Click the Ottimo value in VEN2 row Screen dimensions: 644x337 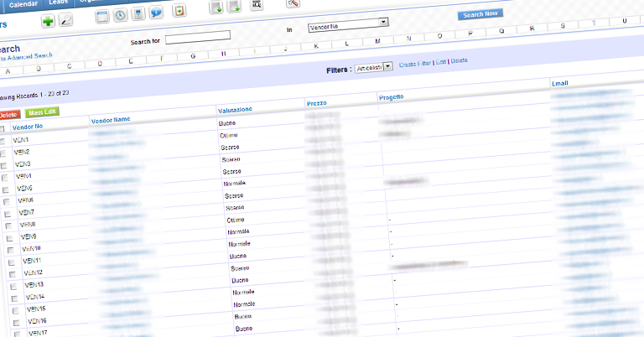click(229, 136)
